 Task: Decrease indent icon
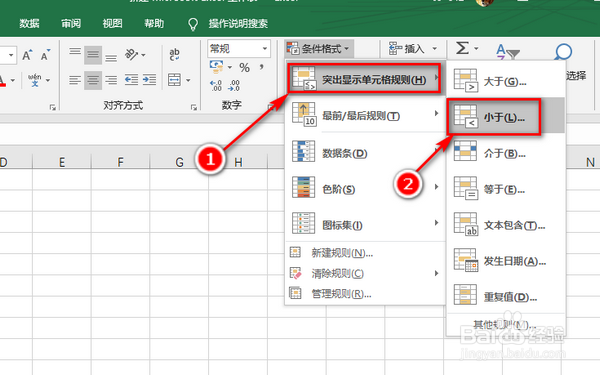click(131, 80)
